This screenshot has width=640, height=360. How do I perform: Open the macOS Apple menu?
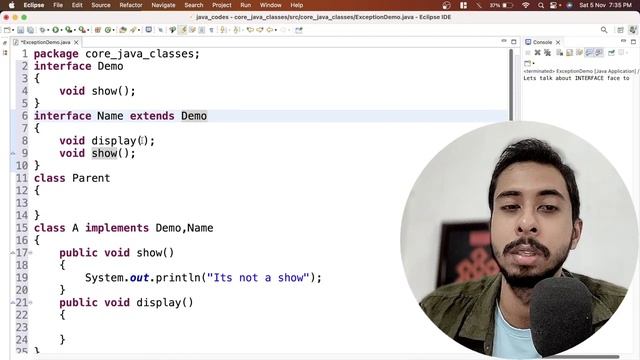tap(11, 5)
